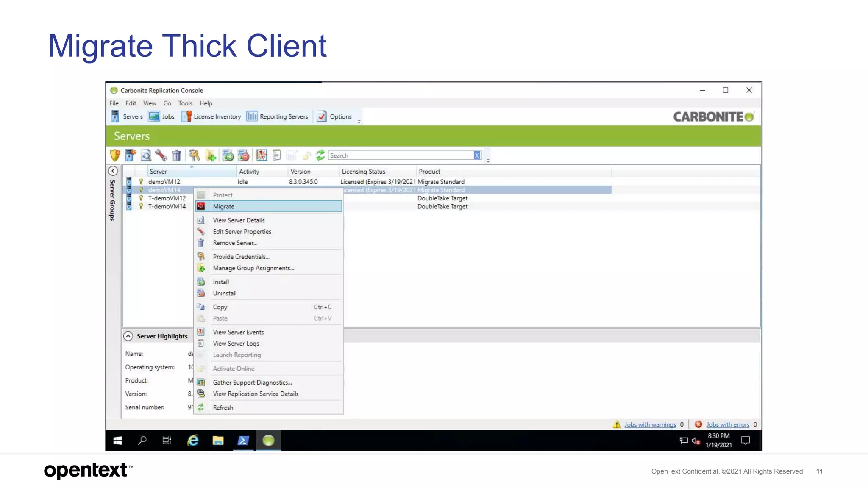This screenshot has width=868, height=488.
Task: Open Reporting Servers from toolbar
Action: [277, 116]
